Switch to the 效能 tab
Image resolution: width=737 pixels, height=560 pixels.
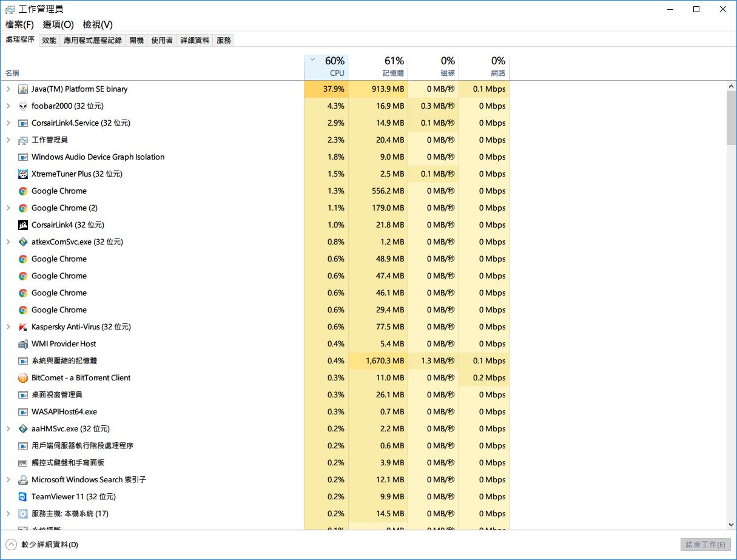[x=49, y=40]
